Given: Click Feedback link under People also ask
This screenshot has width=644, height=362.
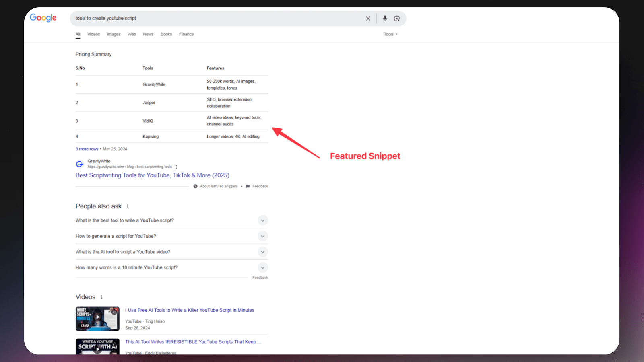Looking at the screenshot, I should pyautogui.click(x=260, y=278).
